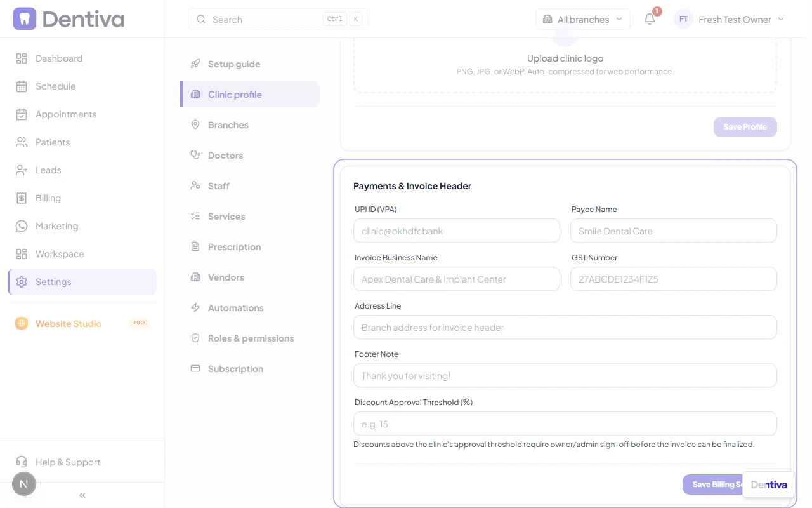Viewport: 812px width, 508px height.
Task: Click the Save Profile button
Action: (x=745, y=127)
